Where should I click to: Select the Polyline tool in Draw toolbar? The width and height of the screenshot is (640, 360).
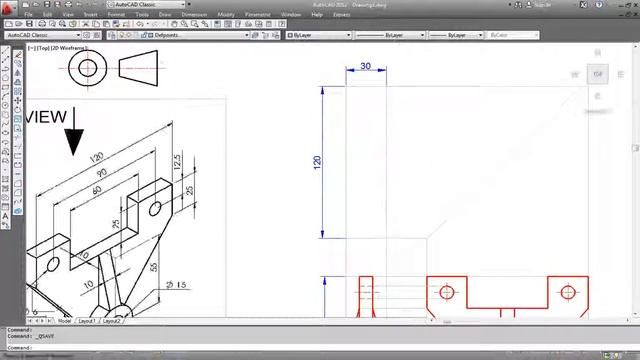click(x=5, y=69)
